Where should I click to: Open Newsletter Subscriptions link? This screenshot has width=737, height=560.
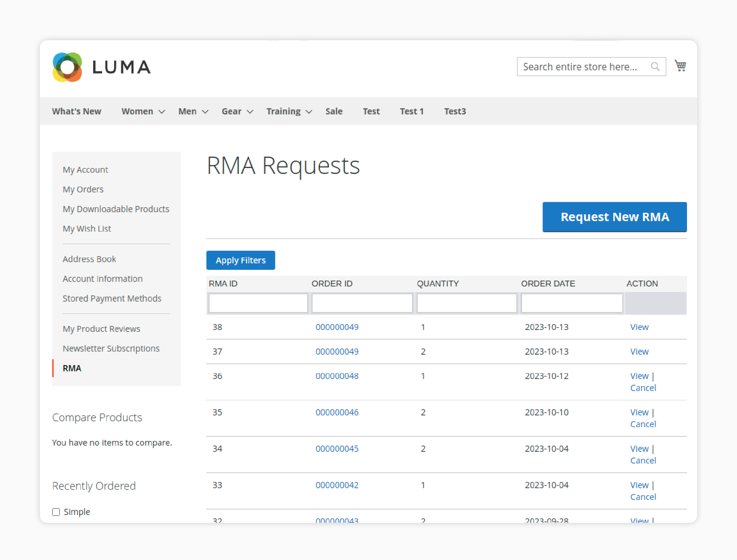click(111, 348)
